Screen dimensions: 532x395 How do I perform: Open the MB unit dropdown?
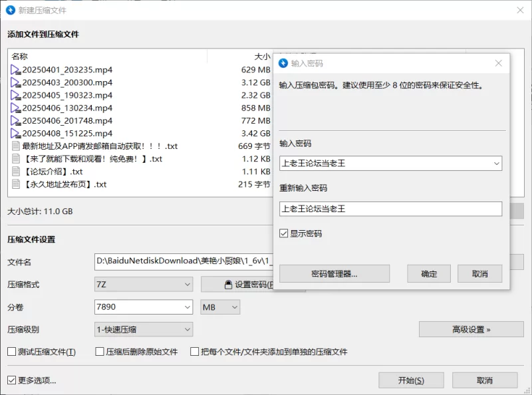[x=220, y=307]
